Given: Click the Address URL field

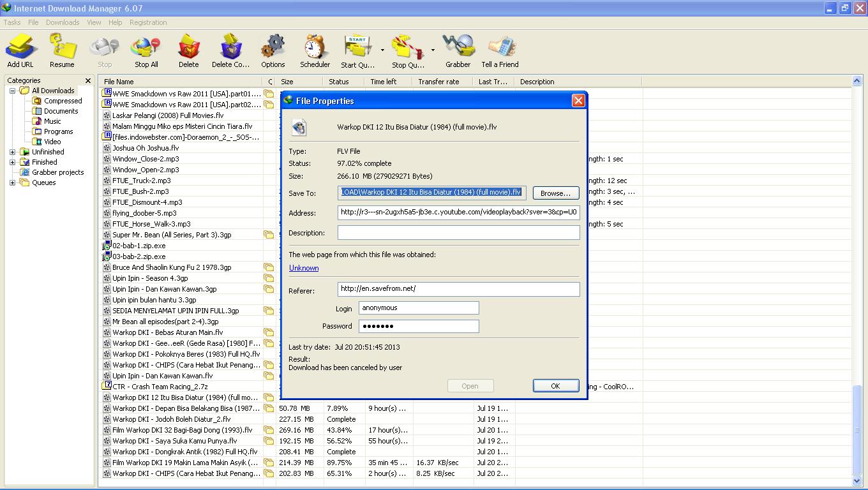Looking at the screenshot, I should 459,212.
